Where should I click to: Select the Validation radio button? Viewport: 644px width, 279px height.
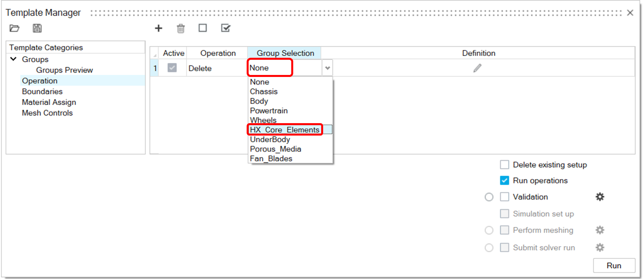click(489, 197)
